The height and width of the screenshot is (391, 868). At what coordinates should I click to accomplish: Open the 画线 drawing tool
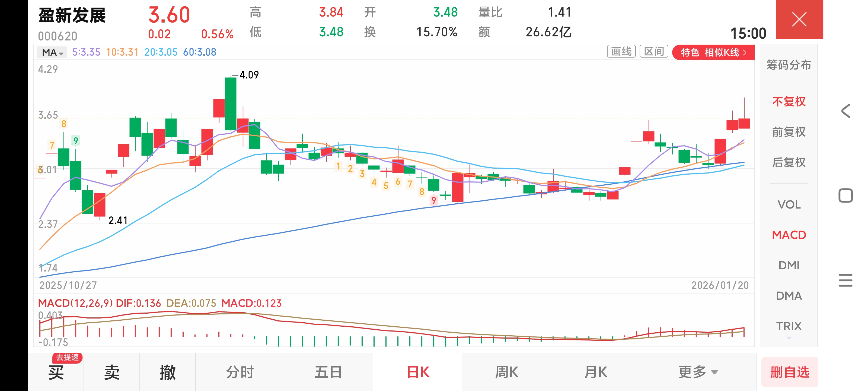point(621,52)
